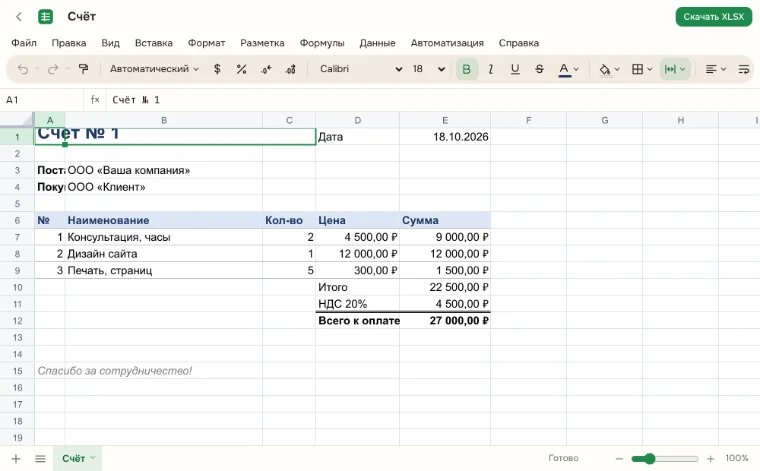Click the cell reference box A1

pos(42,100)
